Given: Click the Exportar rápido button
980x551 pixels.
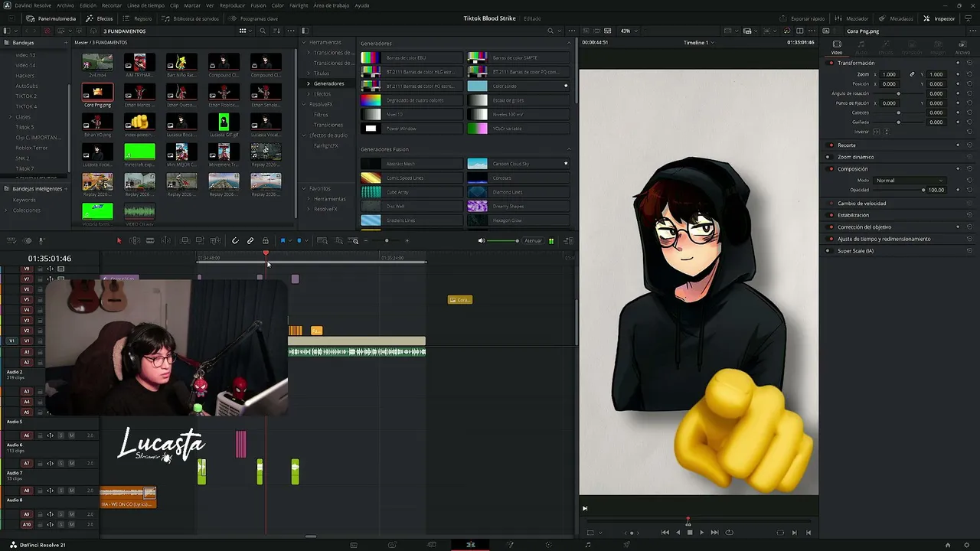Looking at the screenshot, I should 803,18.
